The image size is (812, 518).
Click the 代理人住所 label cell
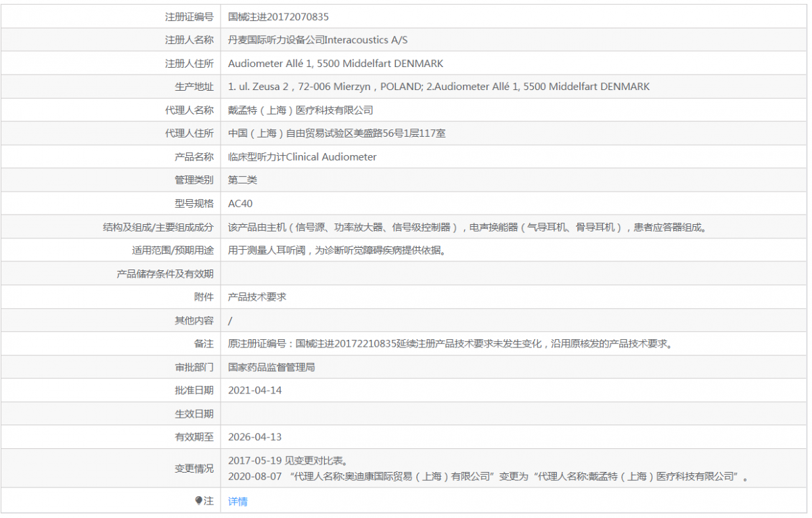point(111,133)
